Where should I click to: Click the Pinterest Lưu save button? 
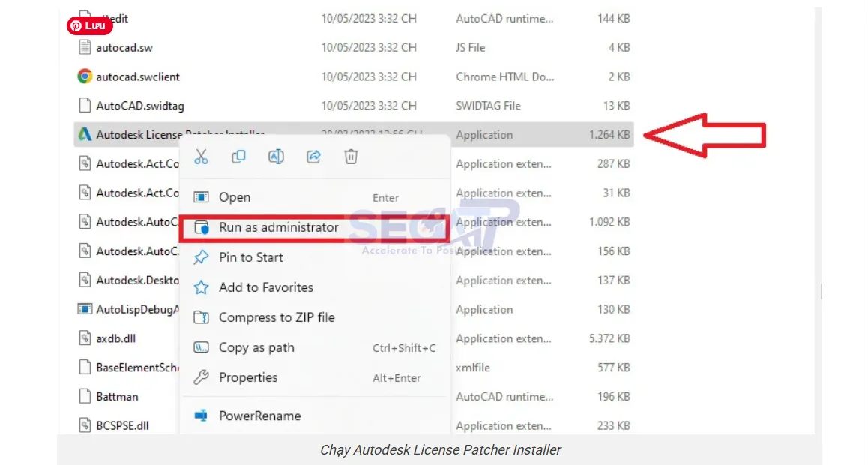[90, 25]
